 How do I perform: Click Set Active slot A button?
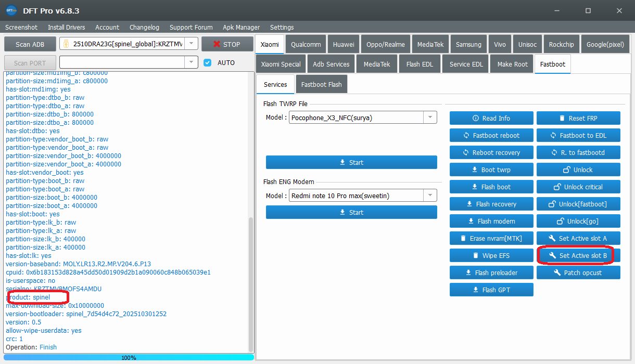(x=578, y=238)
